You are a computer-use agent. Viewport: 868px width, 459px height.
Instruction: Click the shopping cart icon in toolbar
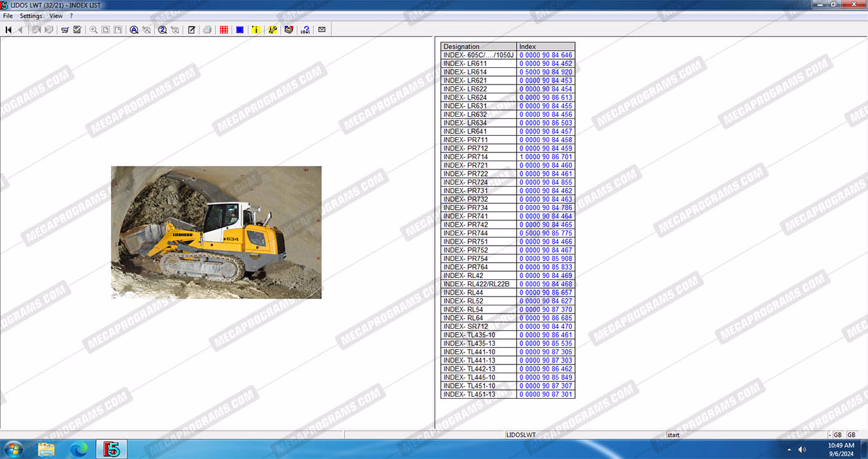click(x=65, y=30)
